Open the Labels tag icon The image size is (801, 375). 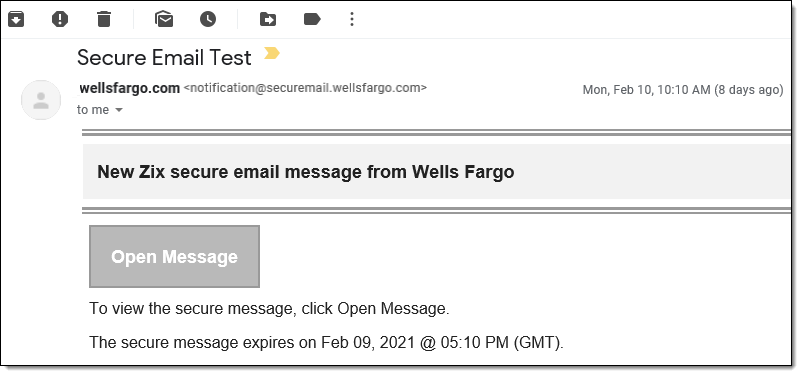[x=312, y=19]
